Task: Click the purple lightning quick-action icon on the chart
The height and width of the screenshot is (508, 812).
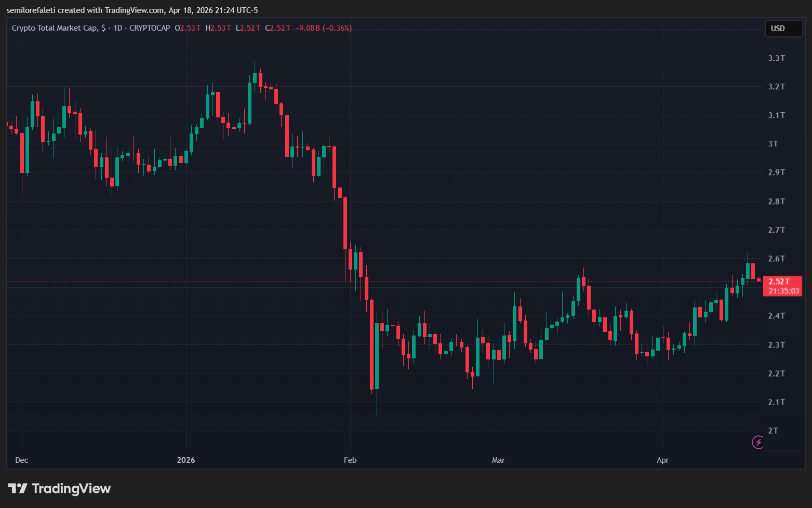Action: [758, 443]
